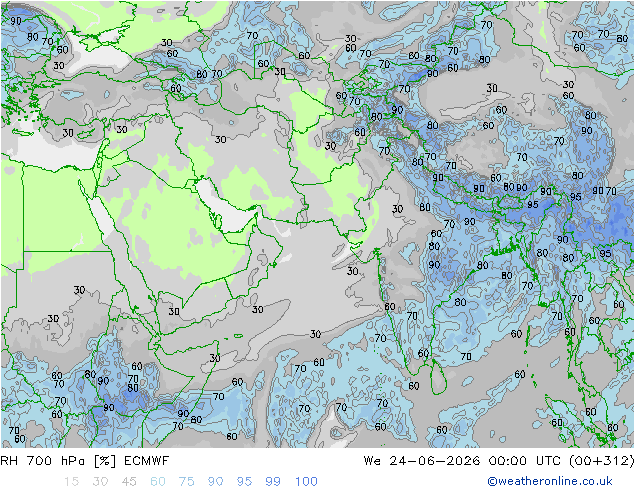
Task: Click the 'RH 700 hPa [%] ECMWF' title text
Action: click(85, 461)
